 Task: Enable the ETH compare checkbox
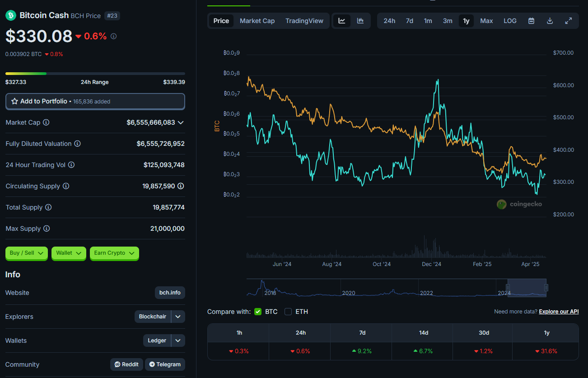pos(288,312)
